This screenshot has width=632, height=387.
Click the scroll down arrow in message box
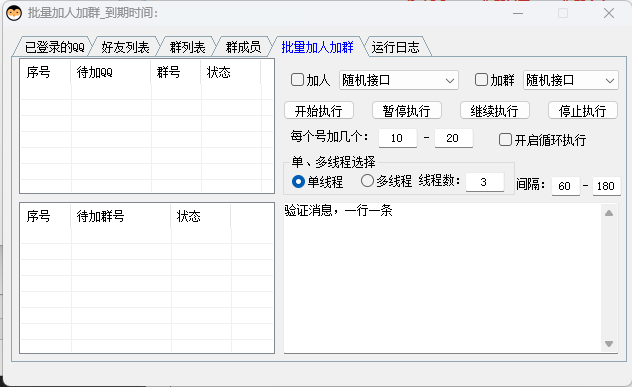point(609,344)
